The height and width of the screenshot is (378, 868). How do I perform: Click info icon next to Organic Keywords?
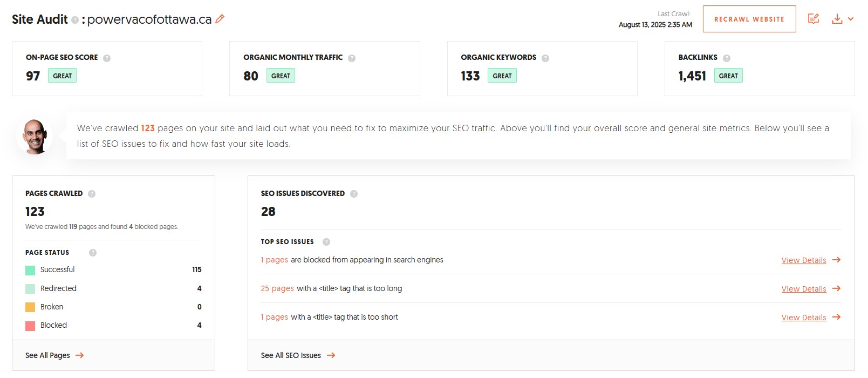pyautogui.click(x=545, y=58)
